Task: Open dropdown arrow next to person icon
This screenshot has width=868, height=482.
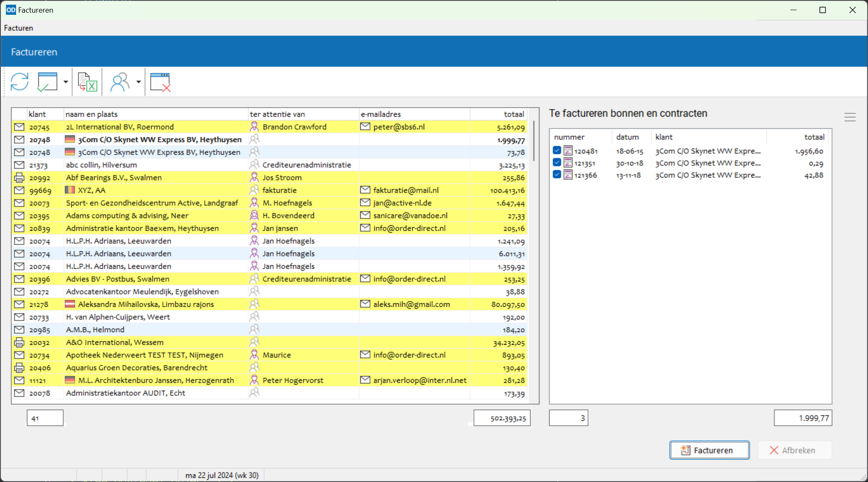Action: [139, 82]
